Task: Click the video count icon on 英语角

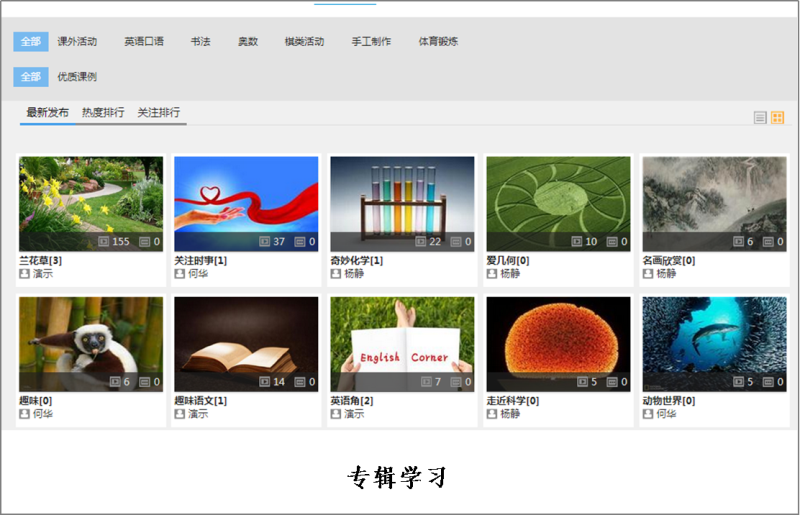Action: (426, 382)
